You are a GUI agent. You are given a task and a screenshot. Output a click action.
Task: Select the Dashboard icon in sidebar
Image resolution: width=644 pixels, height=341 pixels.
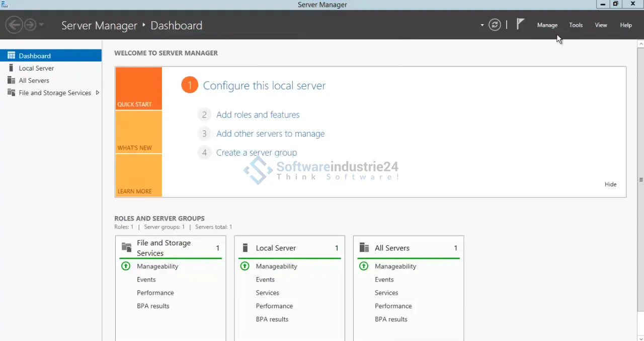tap(11, 56)
